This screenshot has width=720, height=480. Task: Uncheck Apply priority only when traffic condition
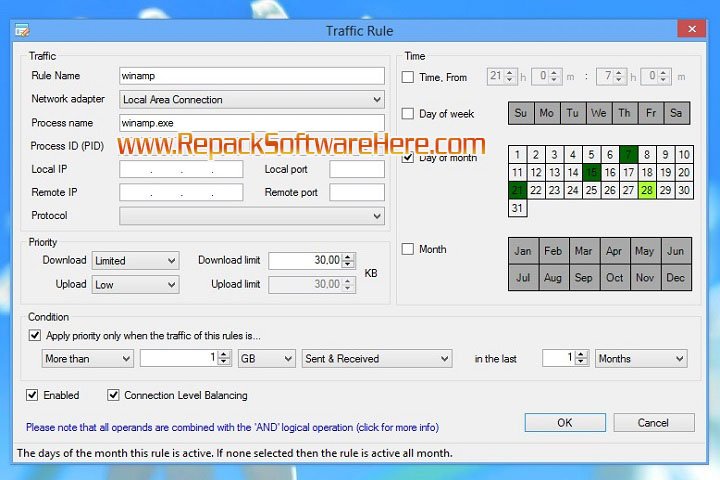tap(35, 335)
